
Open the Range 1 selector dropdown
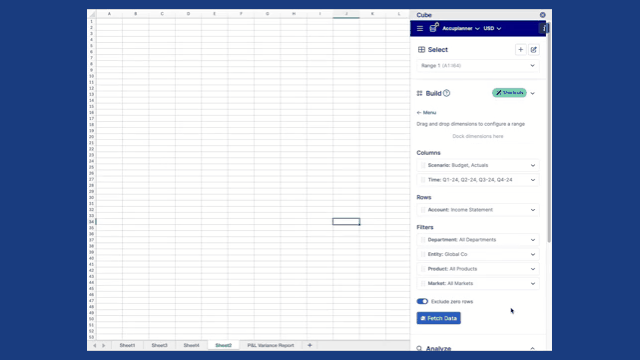tap(478, 66)
